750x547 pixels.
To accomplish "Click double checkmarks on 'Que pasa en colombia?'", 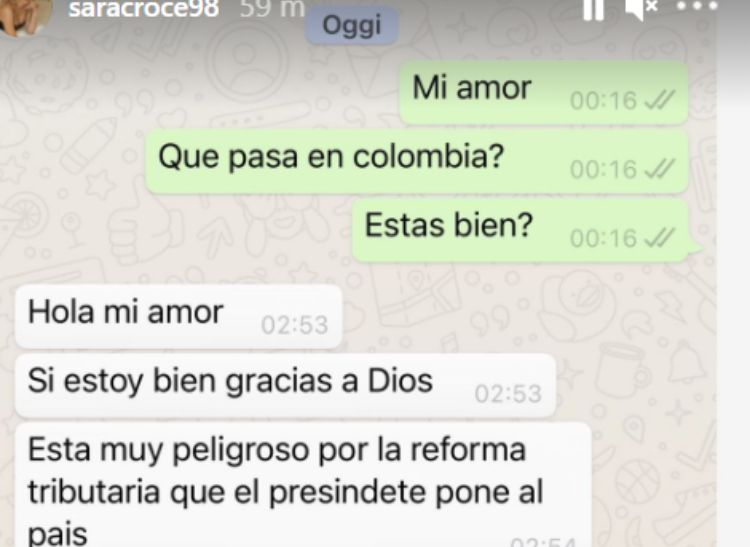I will click(x=660, y=169).
